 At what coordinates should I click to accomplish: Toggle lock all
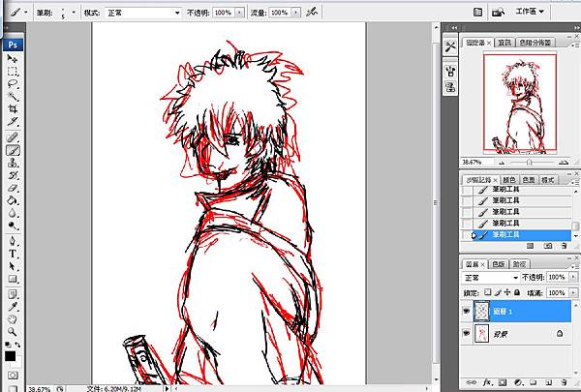coord(517,292)
